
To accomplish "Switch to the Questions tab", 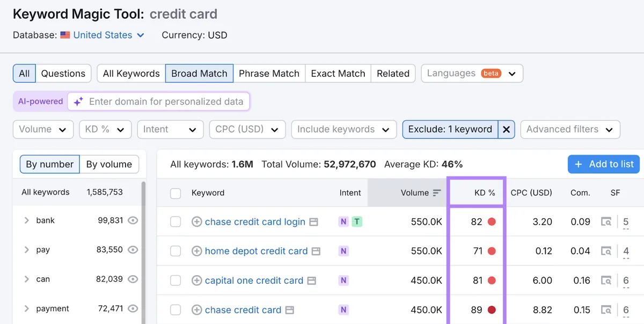I will (x=63, y=74).
